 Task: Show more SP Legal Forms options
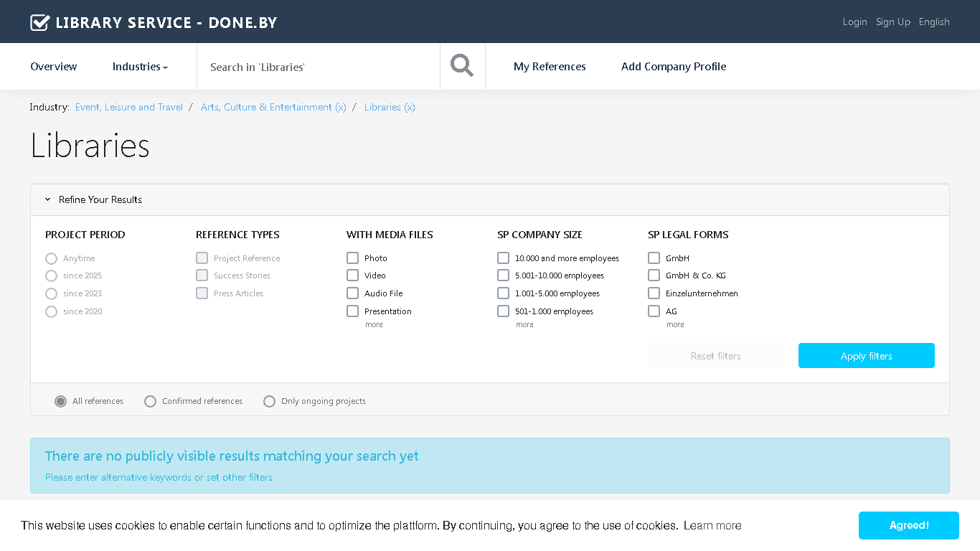675,325
